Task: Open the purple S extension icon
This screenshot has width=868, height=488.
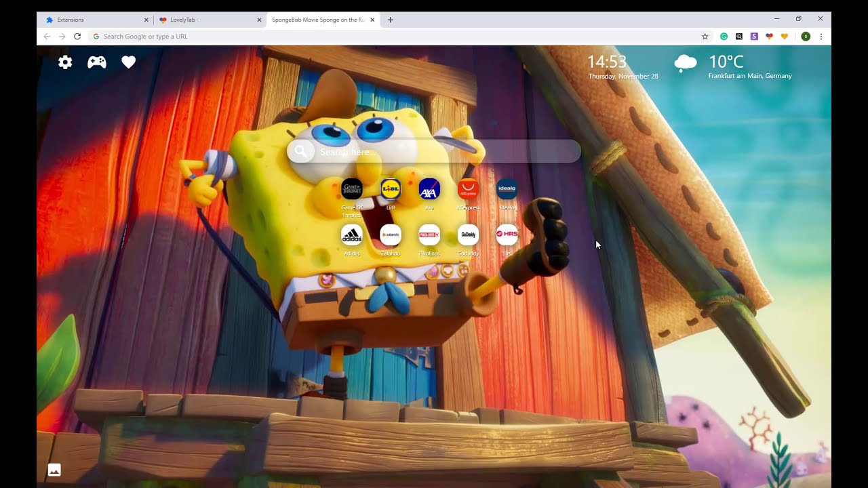Action: coord(754,37)
